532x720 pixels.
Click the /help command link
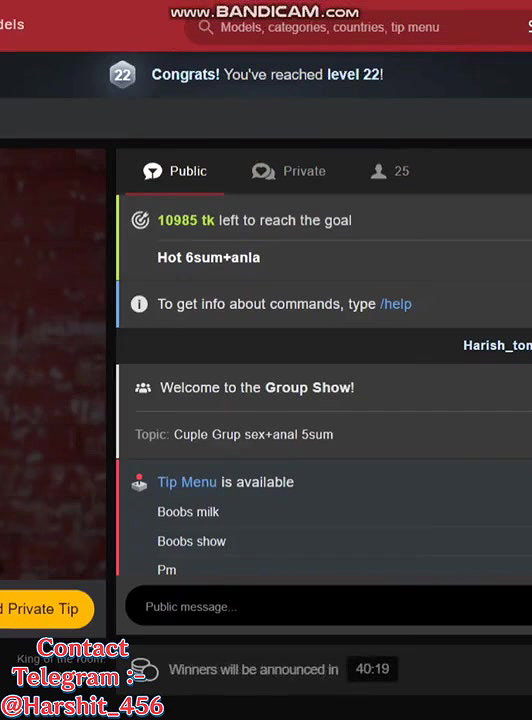pyautogui.click(x=396, y=304)
